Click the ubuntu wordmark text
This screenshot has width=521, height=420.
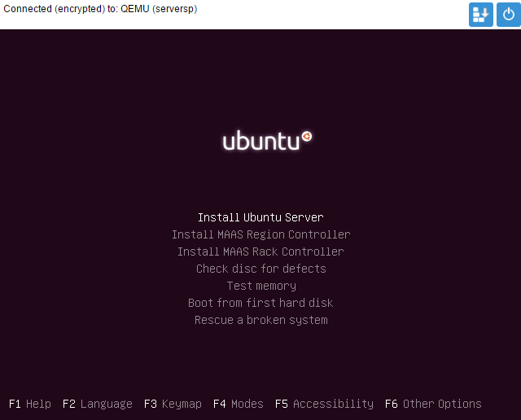pos(260,142)
